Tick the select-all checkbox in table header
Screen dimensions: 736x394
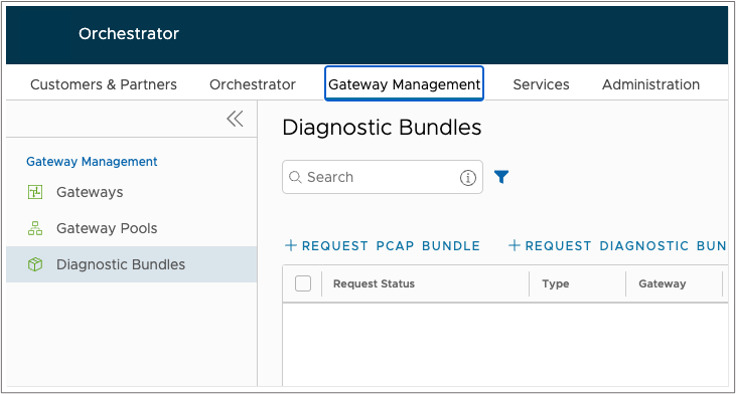click(303, 284)
